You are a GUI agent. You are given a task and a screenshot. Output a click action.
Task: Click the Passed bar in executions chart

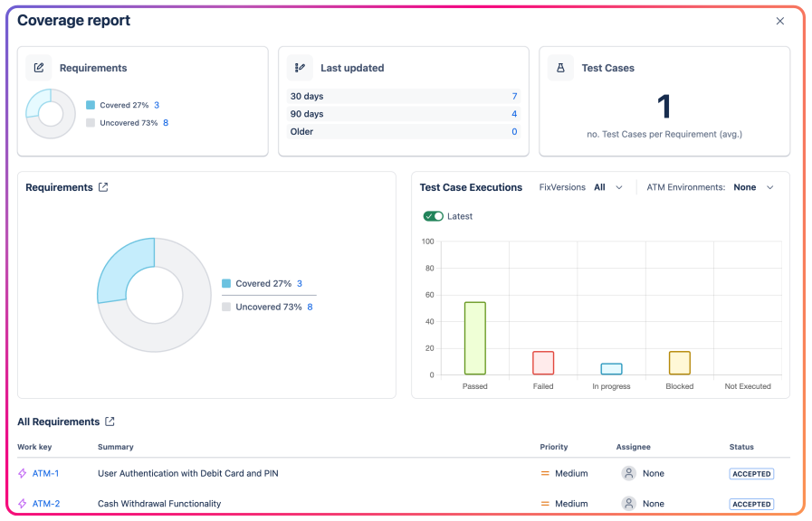pos(474,338)
